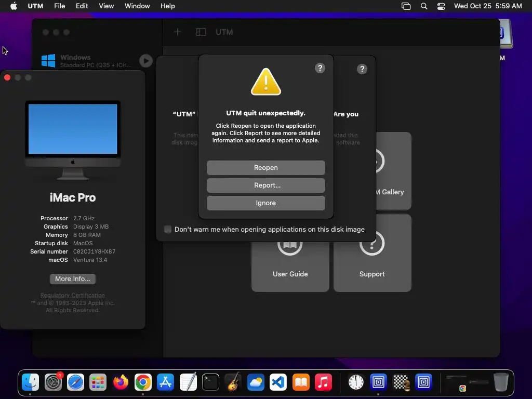
Task: Launch Firefox from the dock
Action: [x=121, y=382]
